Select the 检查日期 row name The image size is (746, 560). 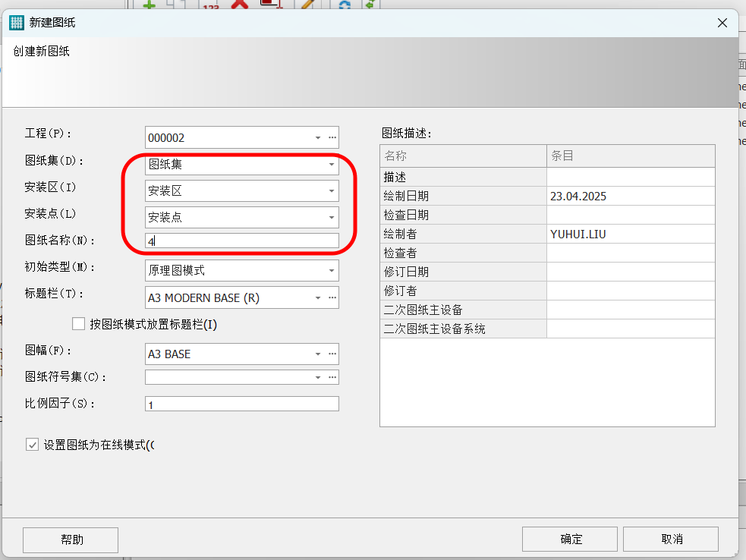[464, 215]
